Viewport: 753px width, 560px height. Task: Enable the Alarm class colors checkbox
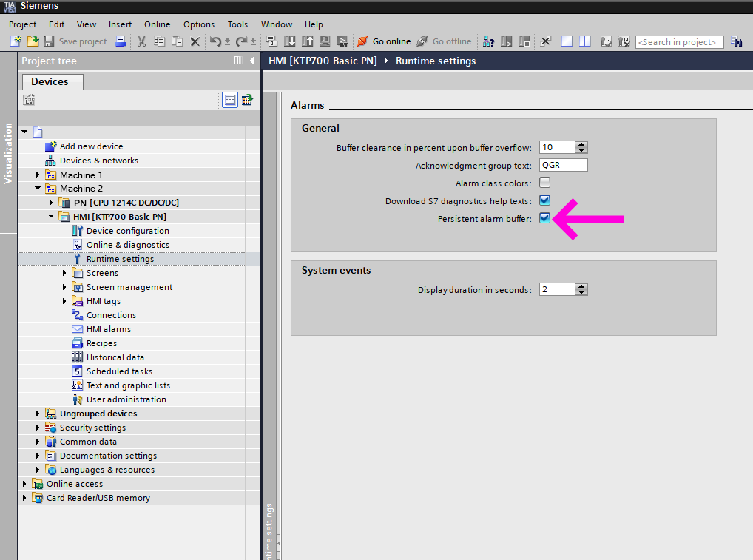pos(544,183)
